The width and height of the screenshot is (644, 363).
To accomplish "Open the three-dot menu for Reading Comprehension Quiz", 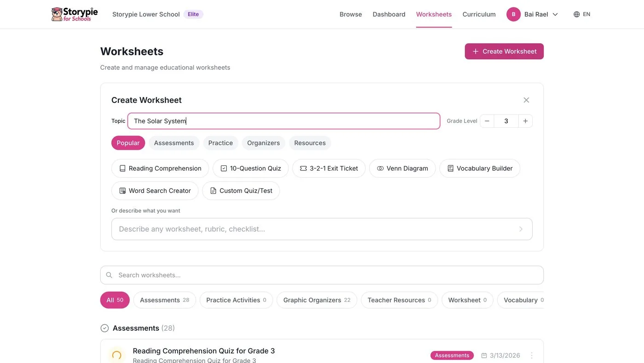I will tap(532, 355).
